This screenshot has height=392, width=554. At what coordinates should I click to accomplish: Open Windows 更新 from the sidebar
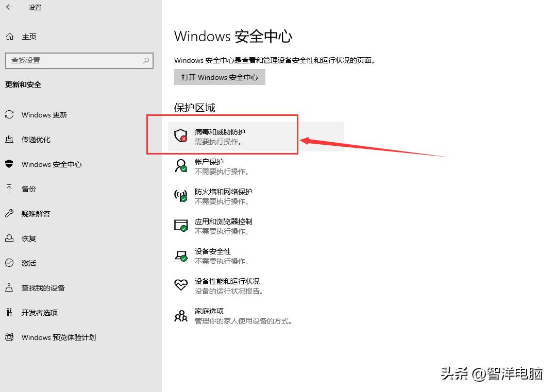point(44,115)
